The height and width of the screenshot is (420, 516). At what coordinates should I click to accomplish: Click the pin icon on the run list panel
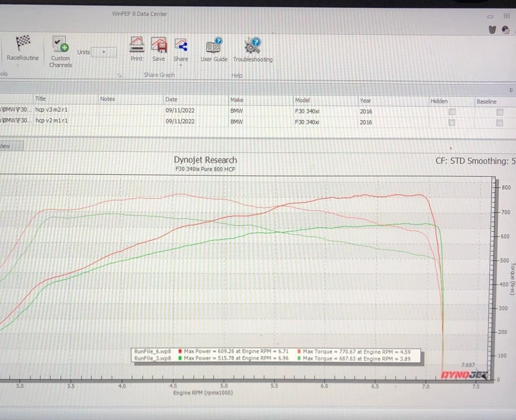[x=511, y=90]
